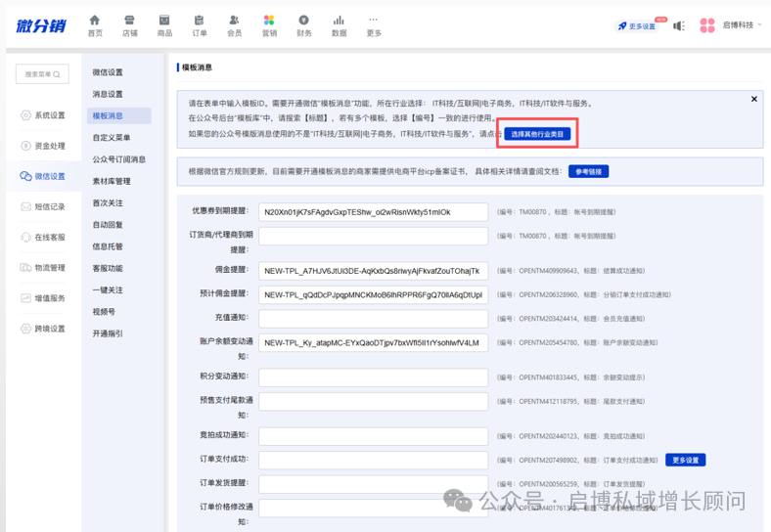Click the 账户余额变动通知 template field
This screenshot has height=532, width=771.
373,342
